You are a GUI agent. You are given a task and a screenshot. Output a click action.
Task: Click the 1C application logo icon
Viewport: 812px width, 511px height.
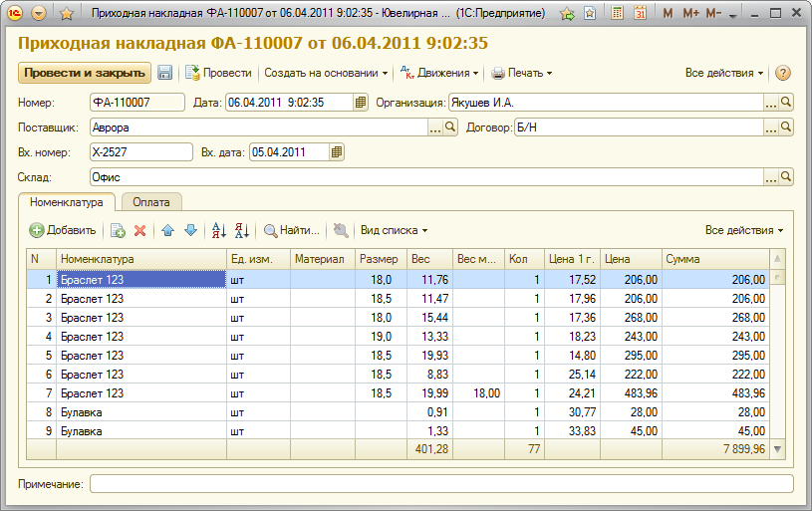pos(15,13)
